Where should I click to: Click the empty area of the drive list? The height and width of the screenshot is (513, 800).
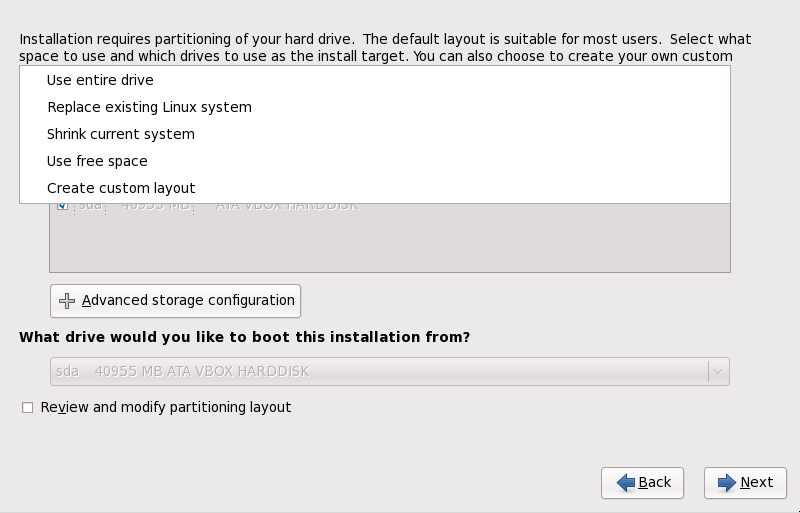pyautogui.click(x=390, y=242)
